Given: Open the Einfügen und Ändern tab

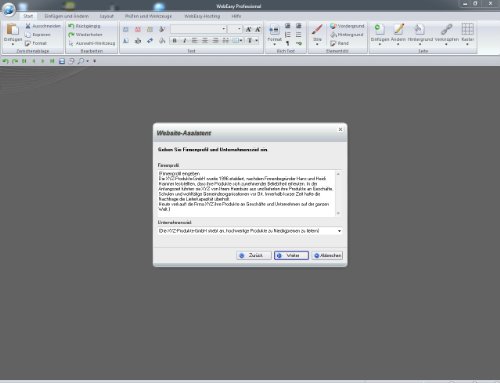Looking at the screenshot, I should (67, 16).
